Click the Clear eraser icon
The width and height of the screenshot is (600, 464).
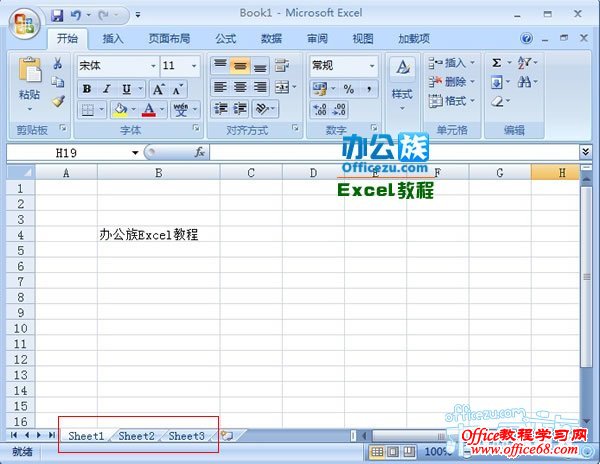[x=497, y=101]
